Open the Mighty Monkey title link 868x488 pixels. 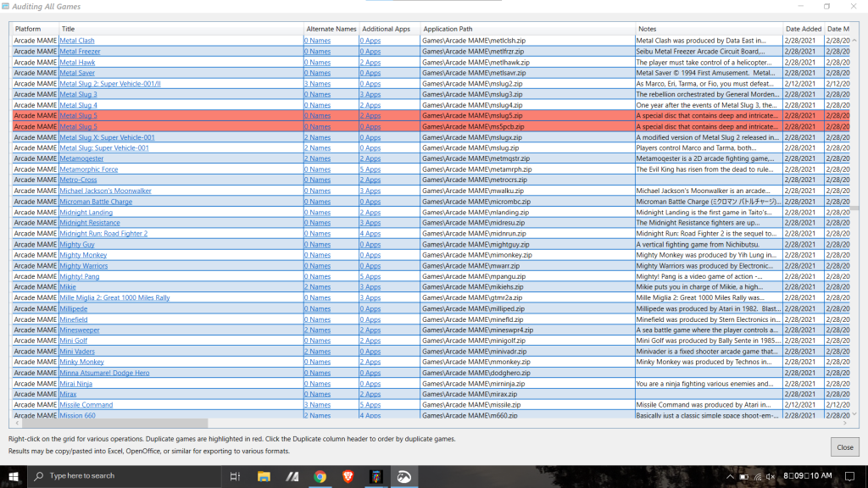pyautogui.click(x=83, y=255)
